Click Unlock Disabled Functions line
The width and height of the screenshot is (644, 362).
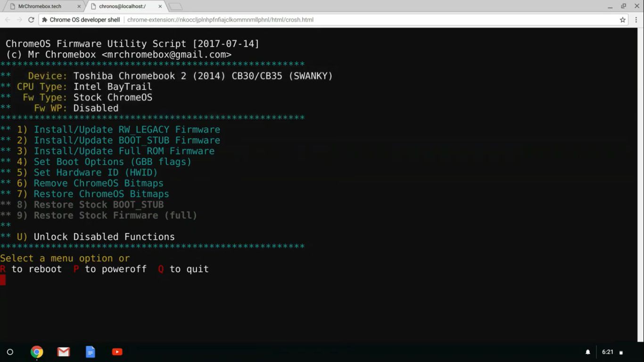104,237
